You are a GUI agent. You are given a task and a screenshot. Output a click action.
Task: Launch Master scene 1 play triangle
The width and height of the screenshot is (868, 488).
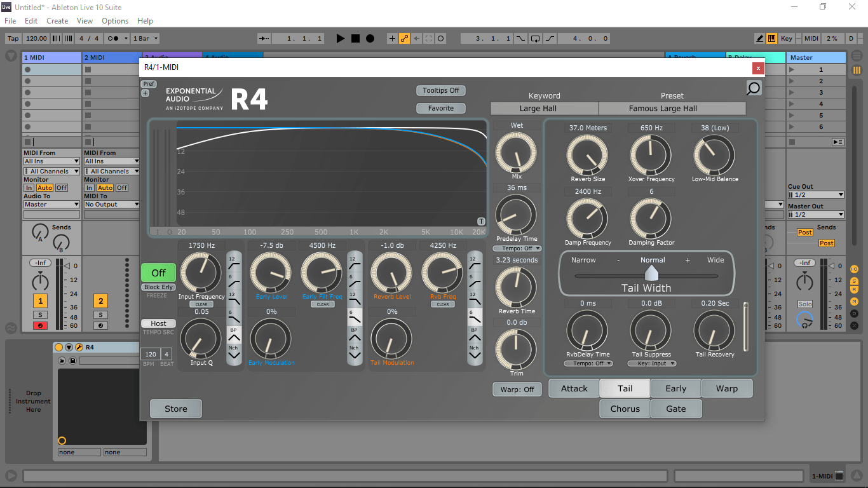[x=792, y=70]
